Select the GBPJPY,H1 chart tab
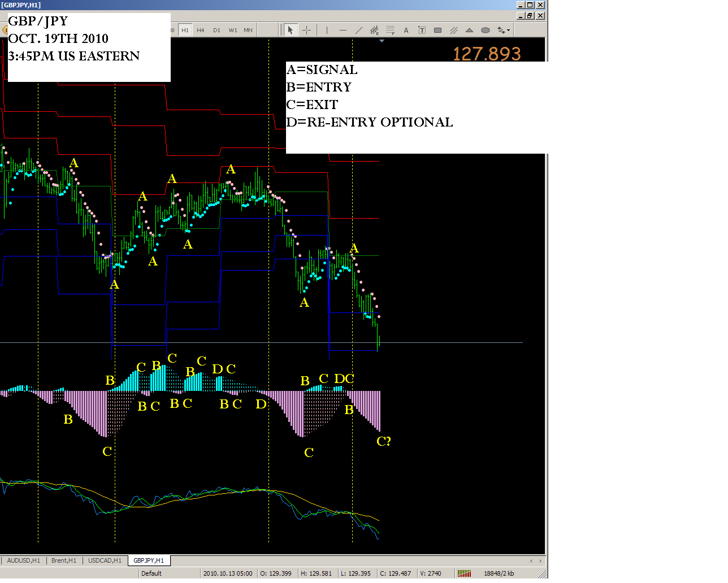The width and height of the screenshot is (728, 583). pyautogui.click(x=149, y=560)
